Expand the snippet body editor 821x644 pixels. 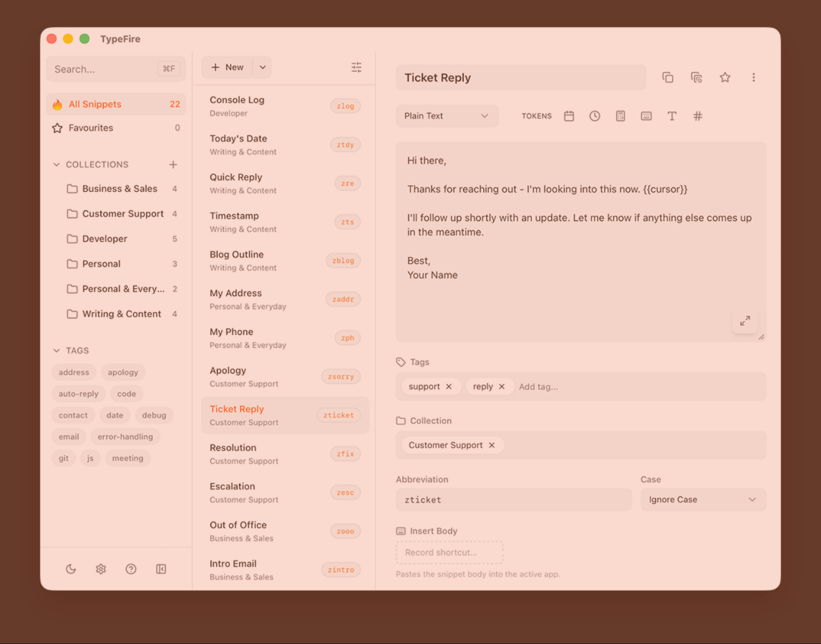[x=745, y=321]
